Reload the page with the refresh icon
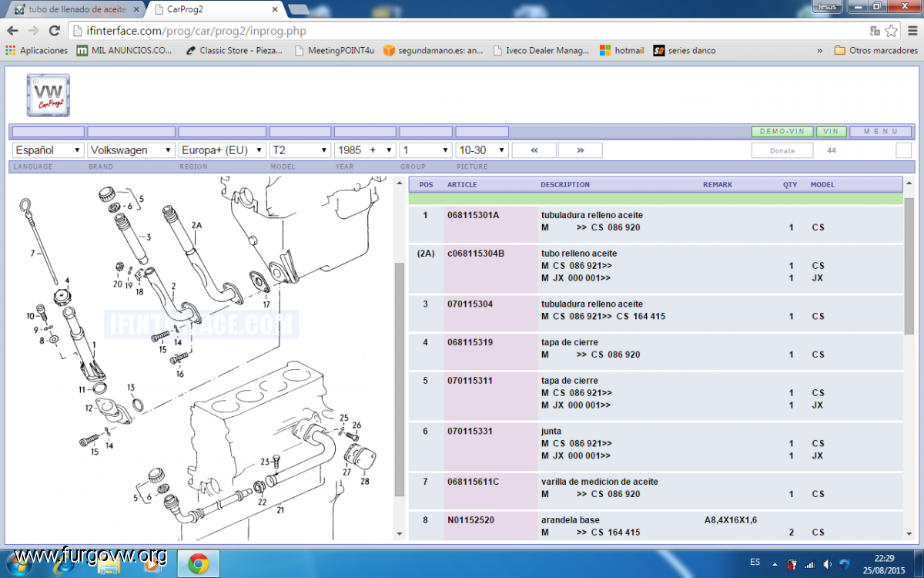Viewport: 924px width, 578px height. 54,31
